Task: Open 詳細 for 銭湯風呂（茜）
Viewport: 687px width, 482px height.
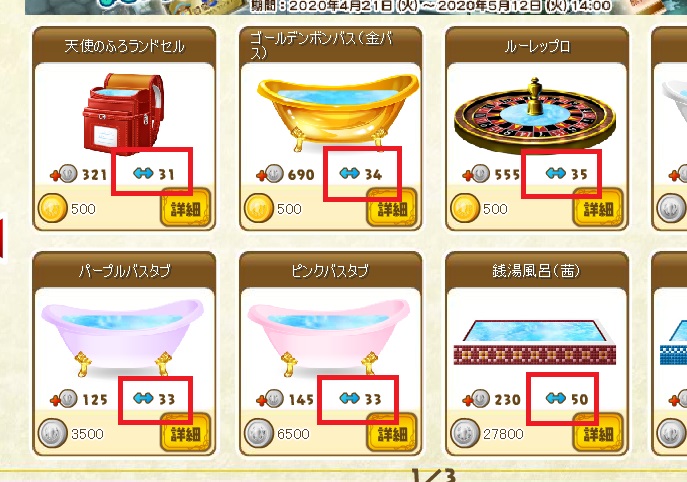Action: (x=598, y=433)
